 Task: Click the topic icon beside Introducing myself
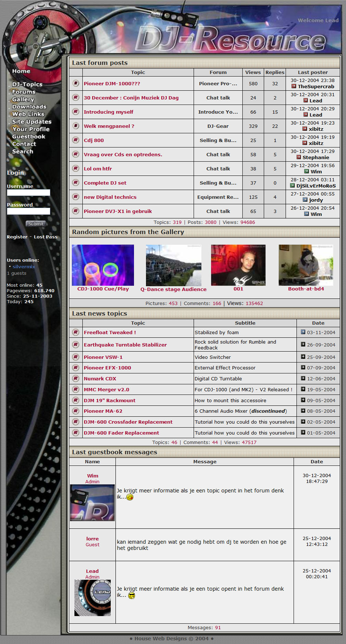pos(76,112)
